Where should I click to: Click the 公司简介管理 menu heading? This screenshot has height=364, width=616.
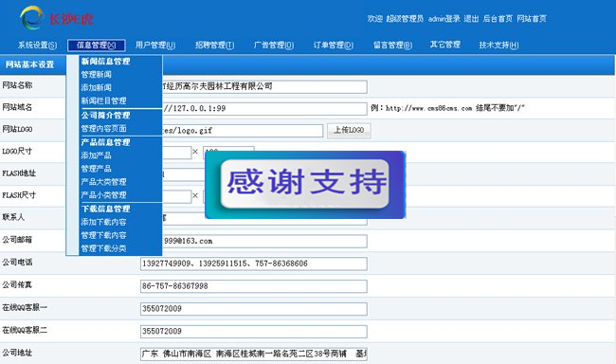105,116
